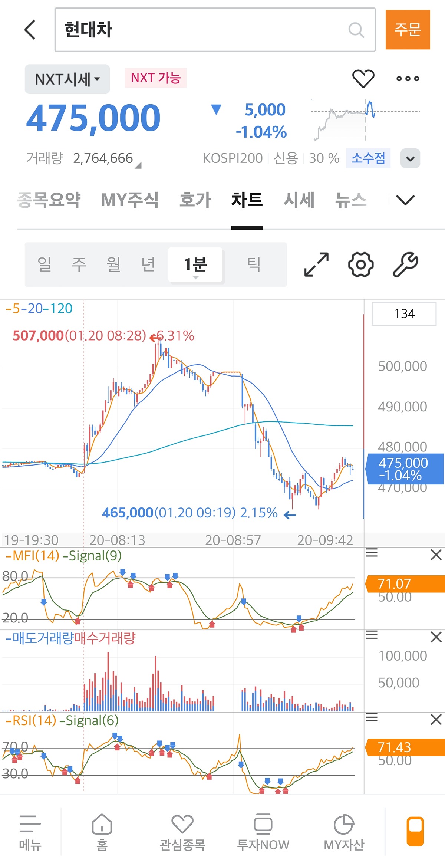This screenshot has width=445, height=868.
Task: Open the MFI indicator panel menu
Action: [372, 553]
